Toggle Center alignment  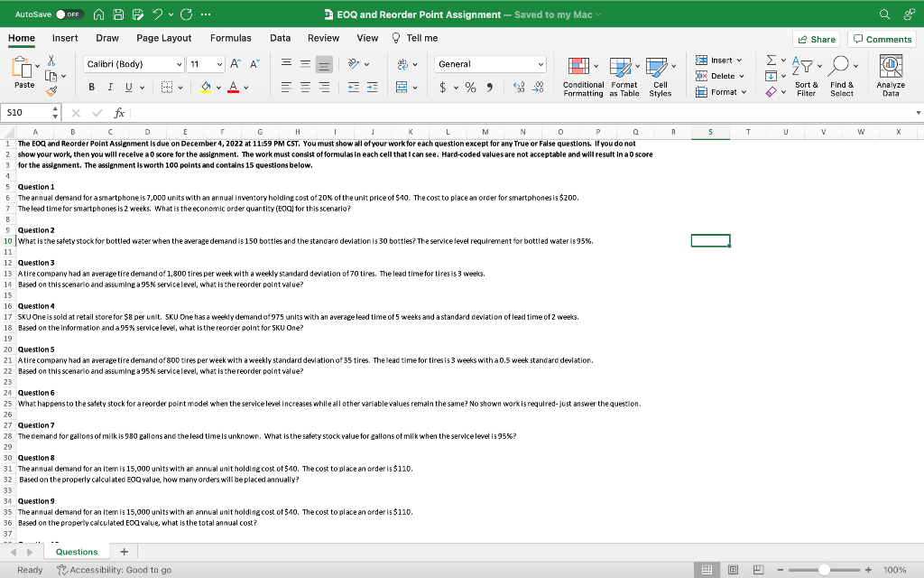305,88
